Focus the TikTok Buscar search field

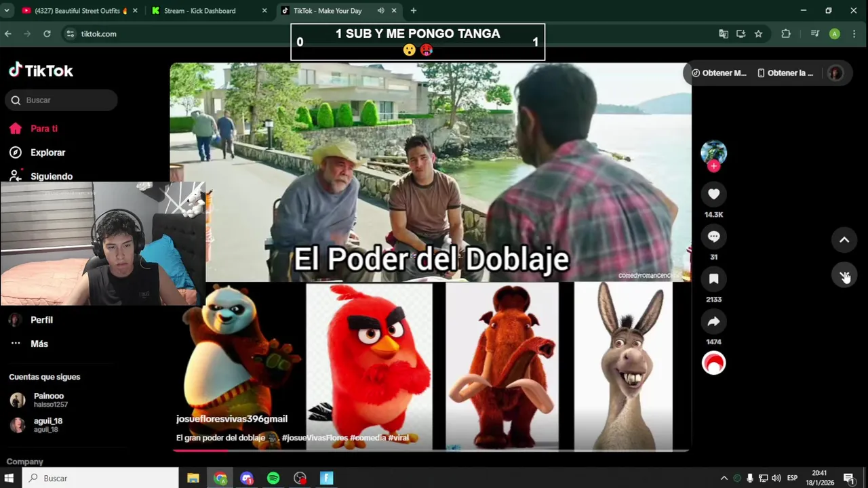[x=62, y=100]
